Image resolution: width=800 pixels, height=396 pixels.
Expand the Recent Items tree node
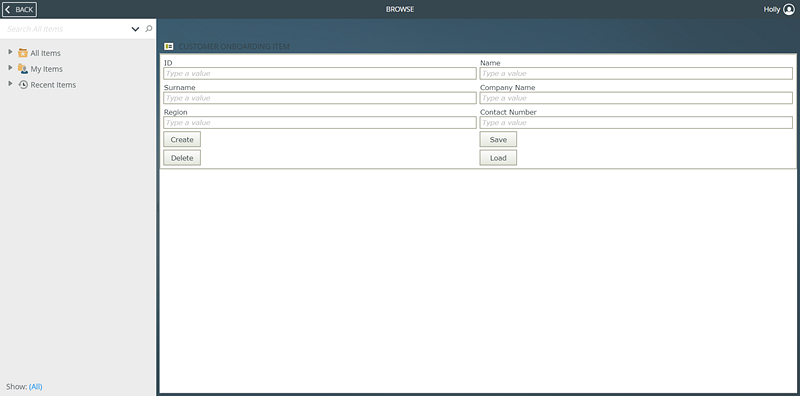coord(10,84)
